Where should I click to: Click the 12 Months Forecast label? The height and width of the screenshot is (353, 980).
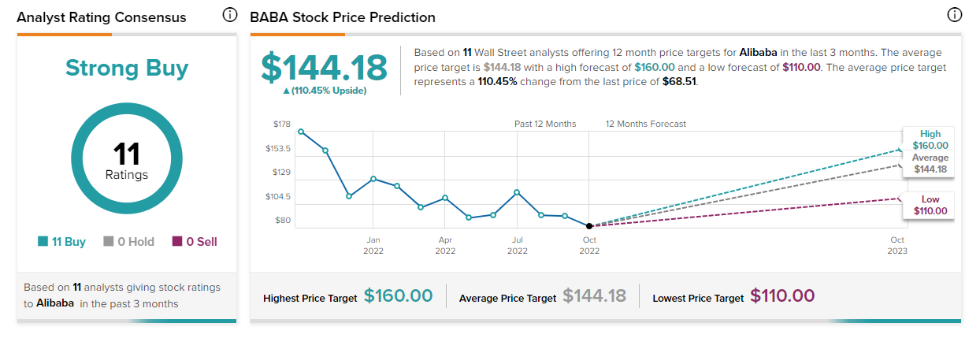point(646,124)
